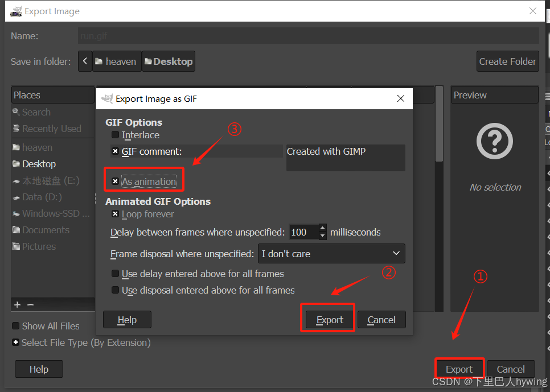
Task: Click the Preview panel header
Action: pyautogui.click(x=495, y=95)
